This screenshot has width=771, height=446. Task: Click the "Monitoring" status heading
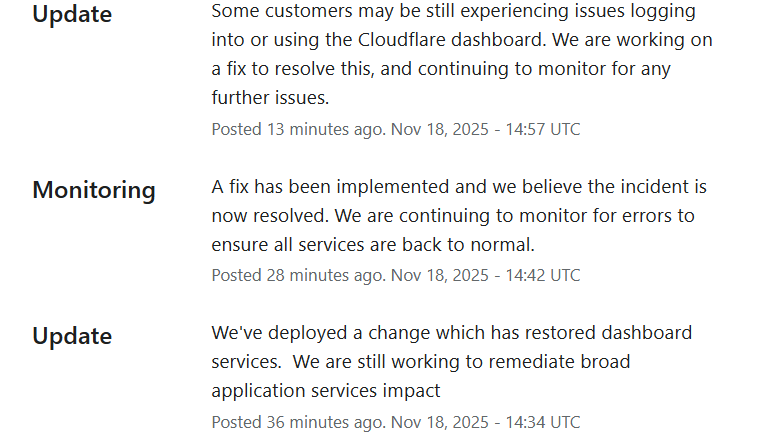tap(94, 190)
